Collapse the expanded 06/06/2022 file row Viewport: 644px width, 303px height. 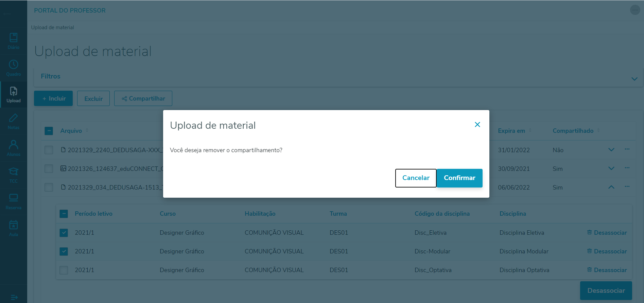pyautogui.click(x=611, y=187)
